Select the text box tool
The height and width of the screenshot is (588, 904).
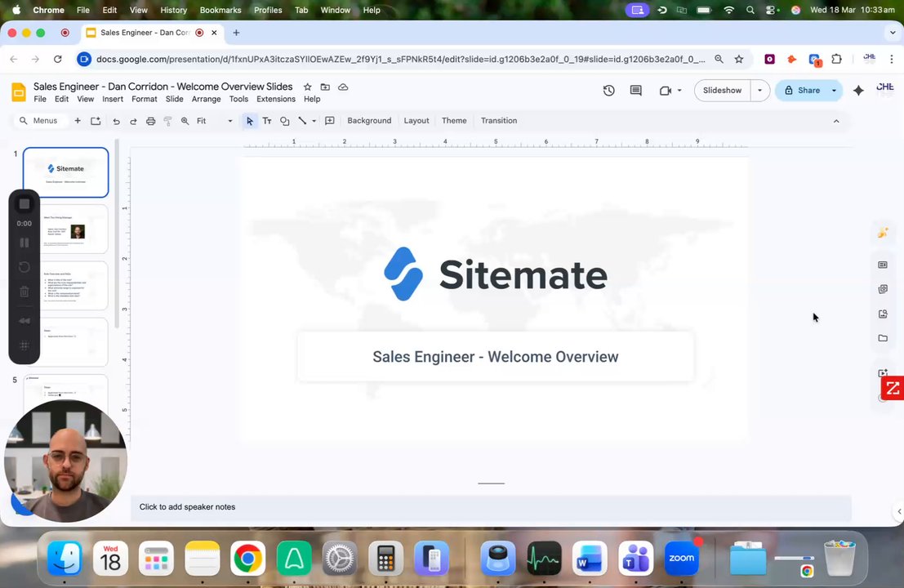tap(267, 121)
